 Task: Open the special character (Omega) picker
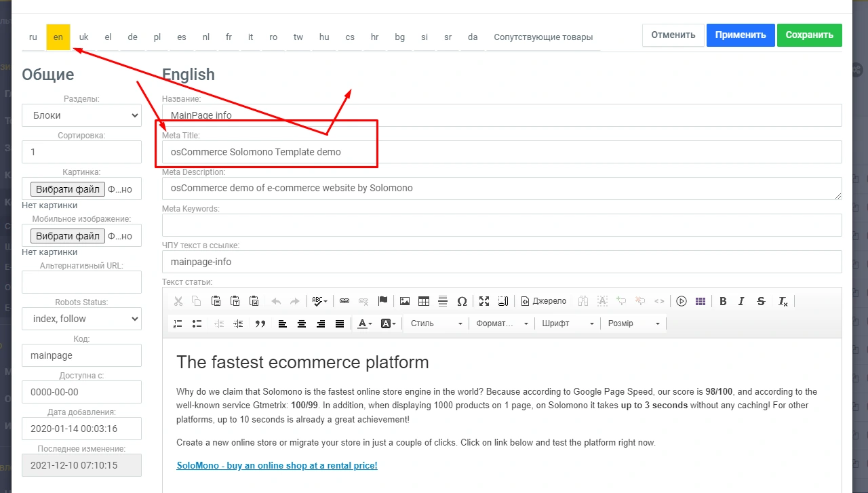[462, 301]
